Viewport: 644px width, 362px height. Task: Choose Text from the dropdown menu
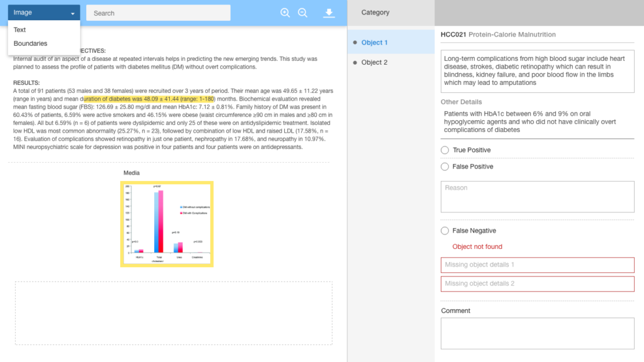(x=19, y=30)
